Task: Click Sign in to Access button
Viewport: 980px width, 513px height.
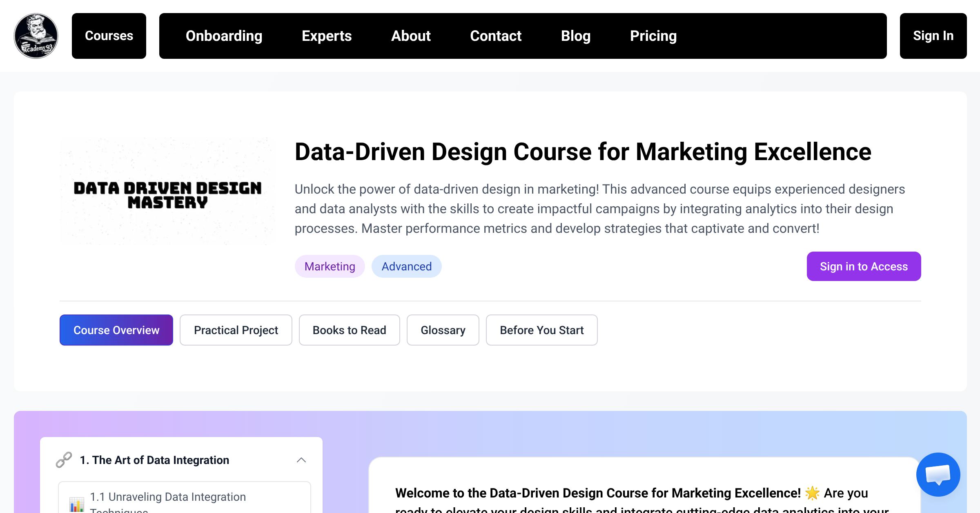Action: click(864, 266)
